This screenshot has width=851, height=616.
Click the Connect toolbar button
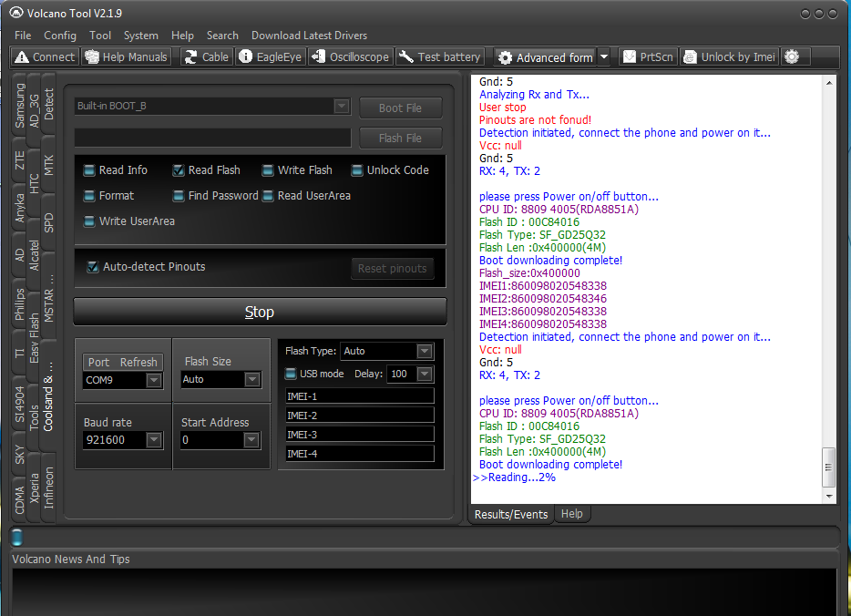[x=45, y=57]
